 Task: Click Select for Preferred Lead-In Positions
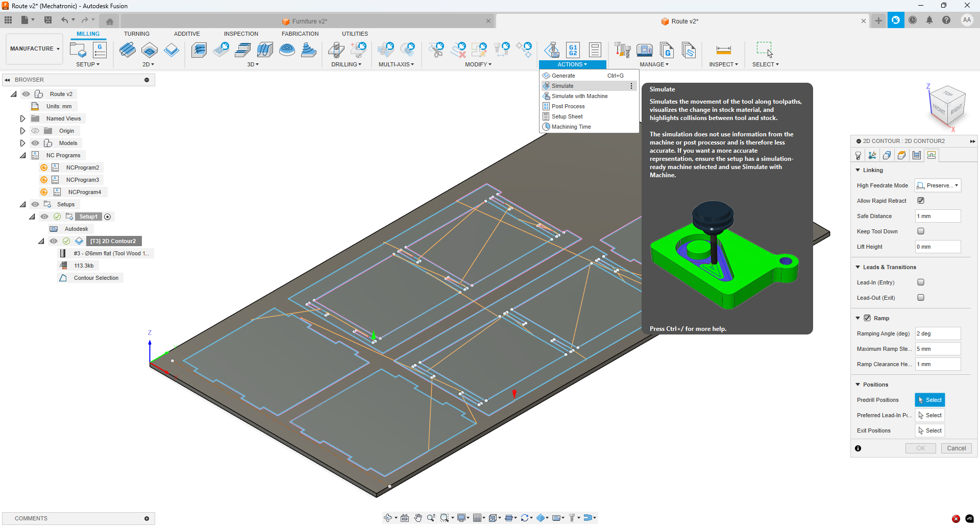[x=930, y=415]
